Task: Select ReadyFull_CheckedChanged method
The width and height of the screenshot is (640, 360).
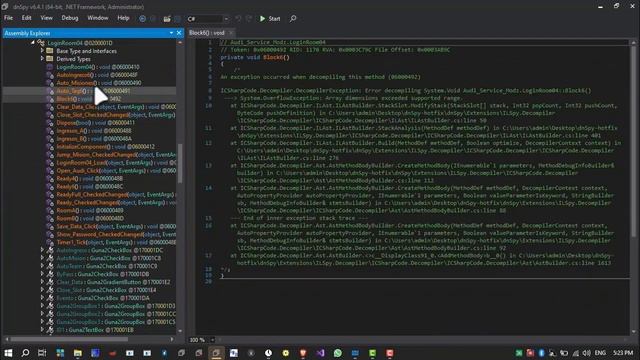Action: (116, 195)
